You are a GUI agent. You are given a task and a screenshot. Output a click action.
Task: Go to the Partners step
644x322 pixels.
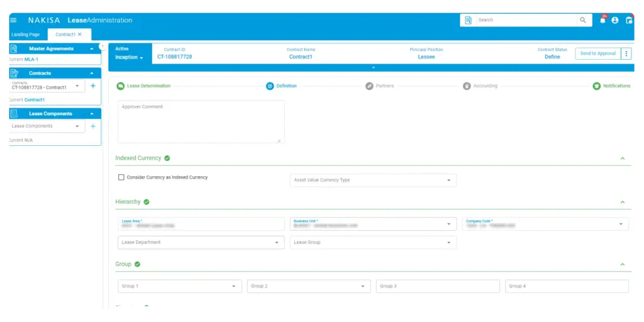tap(380, 86)
